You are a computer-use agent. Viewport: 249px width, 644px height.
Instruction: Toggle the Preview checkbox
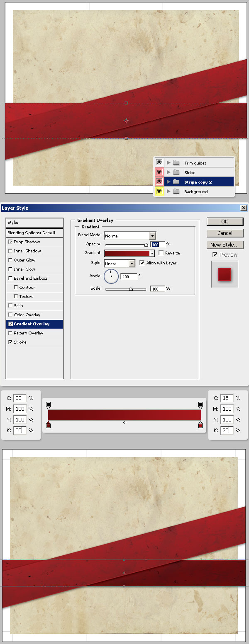pos(215,254)
